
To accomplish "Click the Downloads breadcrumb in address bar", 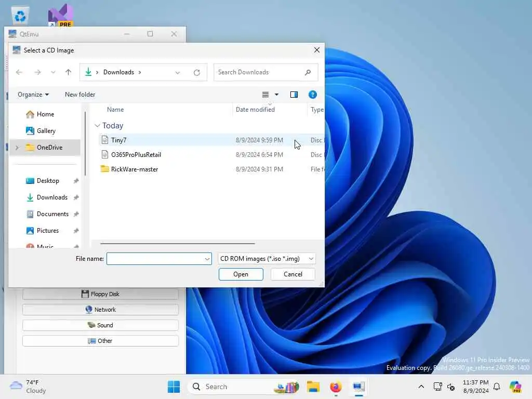I will coord(118,72).
